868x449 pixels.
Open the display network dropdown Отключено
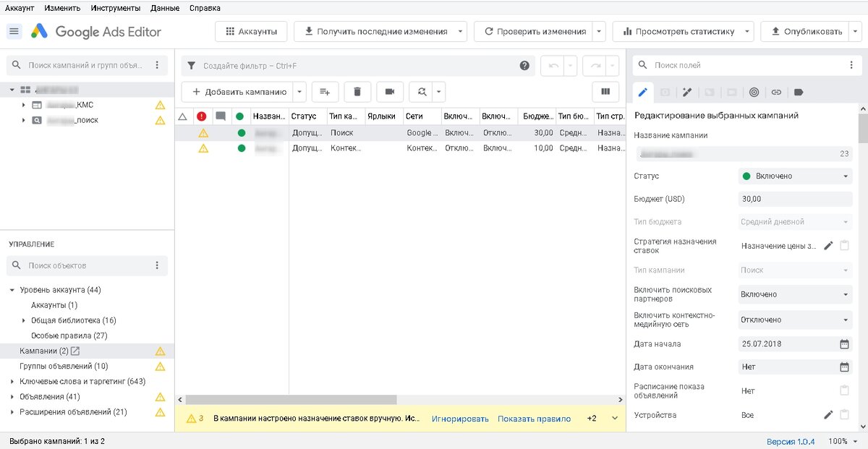point(795,320)
